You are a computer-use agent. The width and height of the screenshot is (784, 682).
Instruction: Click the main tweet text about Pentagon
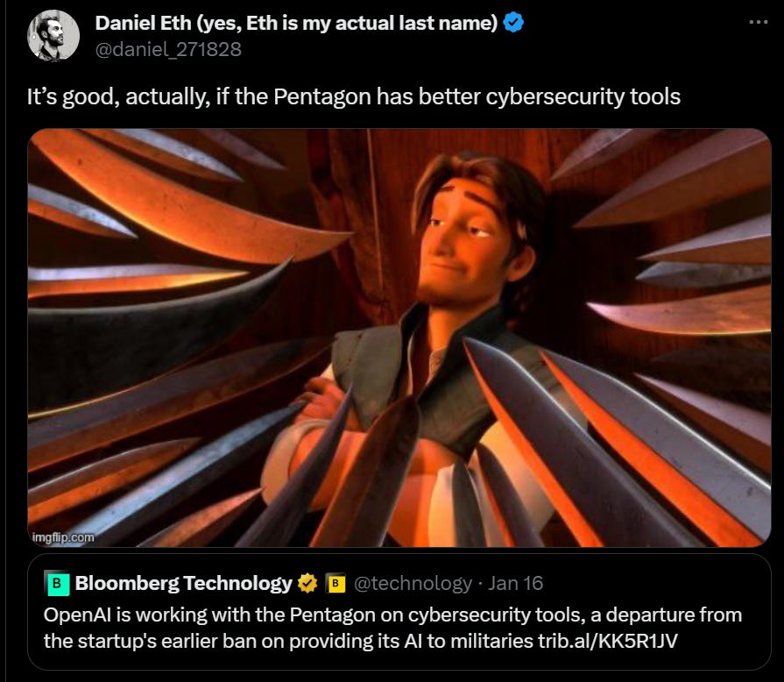click(x=354, y=96)
